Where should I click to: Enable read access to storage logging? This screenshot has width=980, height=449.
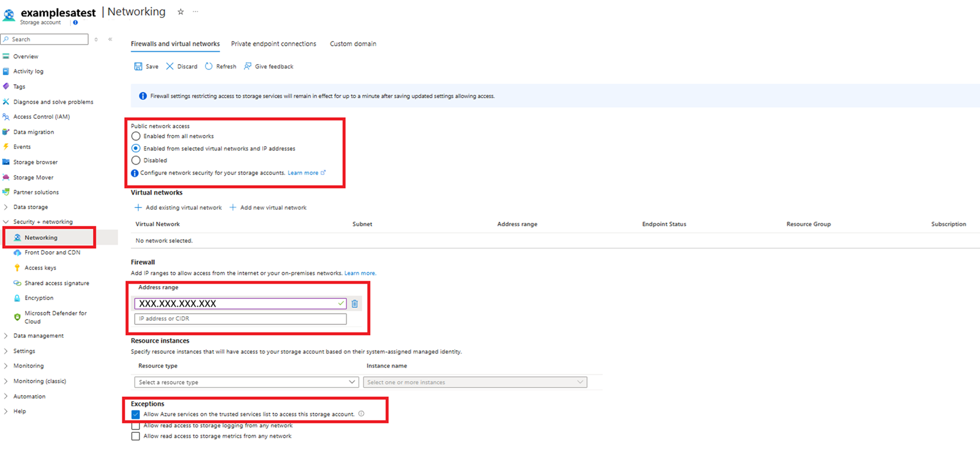point(135,426)
